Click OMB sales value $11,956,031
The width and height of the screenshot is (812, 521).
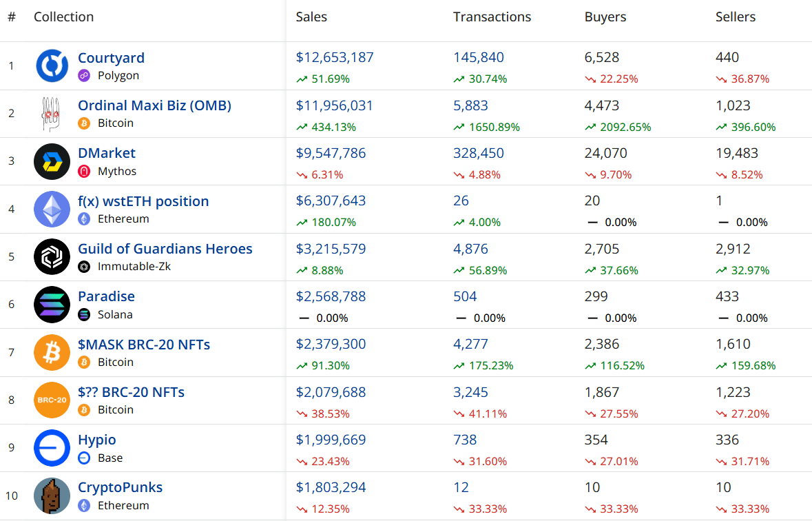click(334, 105)
